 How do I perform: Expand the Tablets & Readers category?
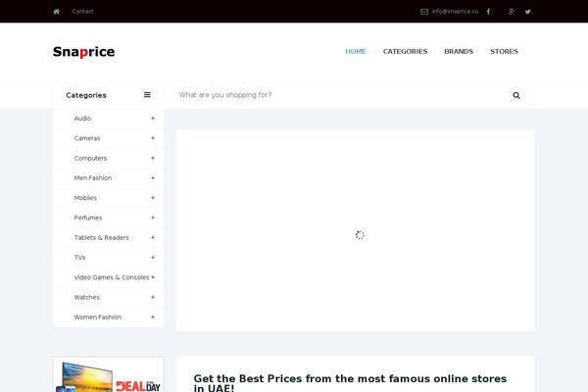(153, 237)
